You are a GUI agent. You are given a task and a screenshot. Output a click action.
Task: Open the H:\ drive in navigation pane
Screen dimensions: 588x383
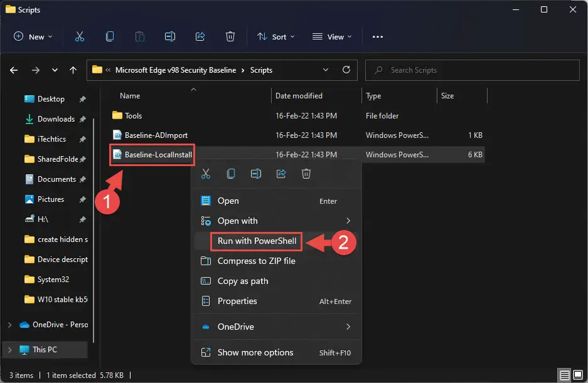(x=43, y=219)
